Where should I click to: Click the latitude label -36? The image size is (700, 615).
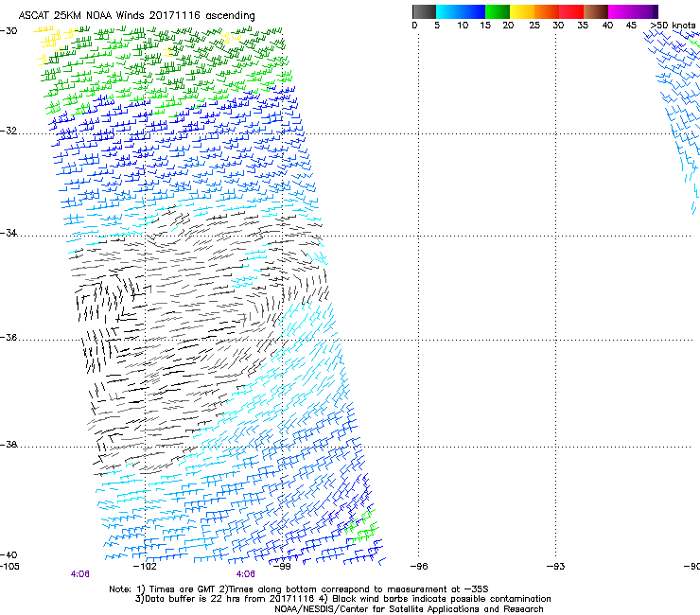pyautogui.click(x=9, y=337)
